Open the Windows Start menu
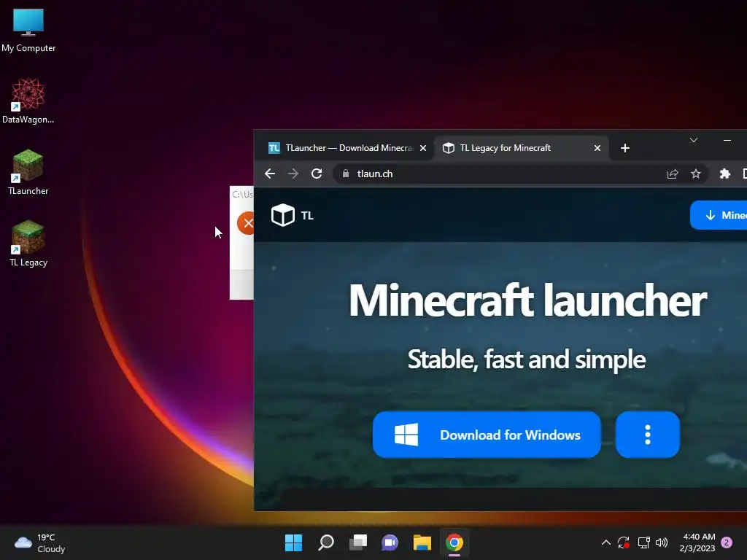Image resolution: width=747 pixels, height=560 pixels. [x=293, y=542]
